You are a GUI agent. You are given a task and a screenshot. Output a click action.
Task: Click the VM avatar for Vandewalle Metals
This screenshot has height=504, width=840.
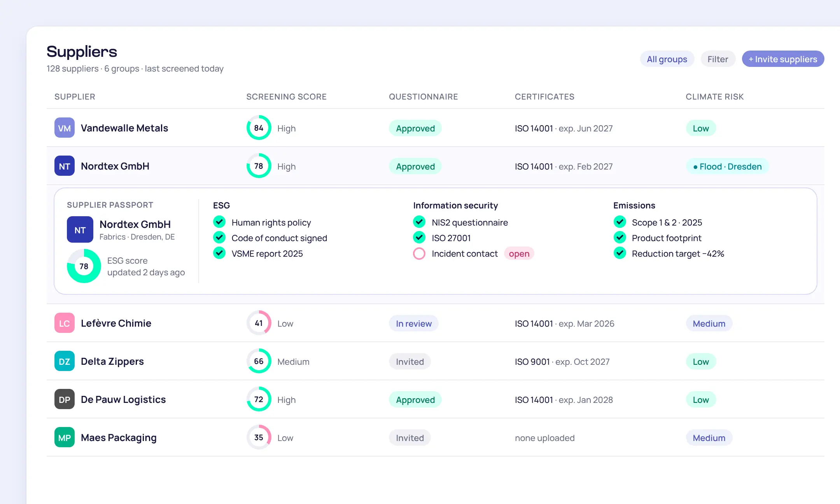coord(65,128)
